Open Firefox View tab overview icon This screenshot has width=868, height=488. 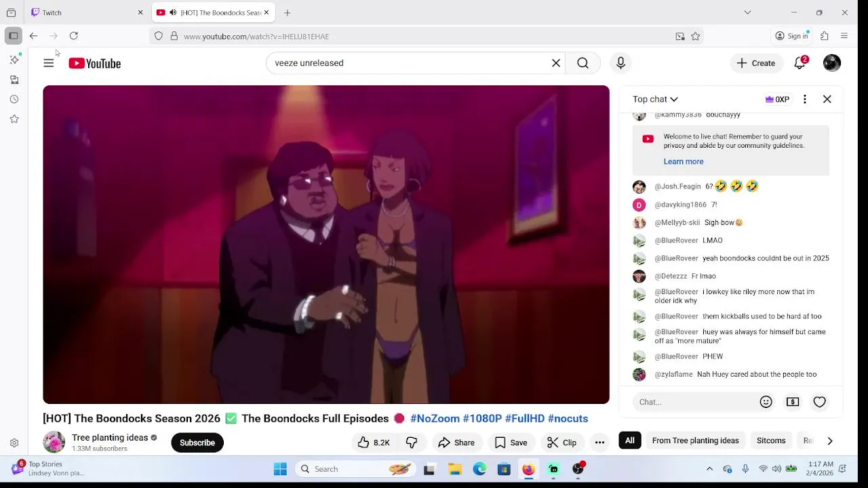point(11,12)
